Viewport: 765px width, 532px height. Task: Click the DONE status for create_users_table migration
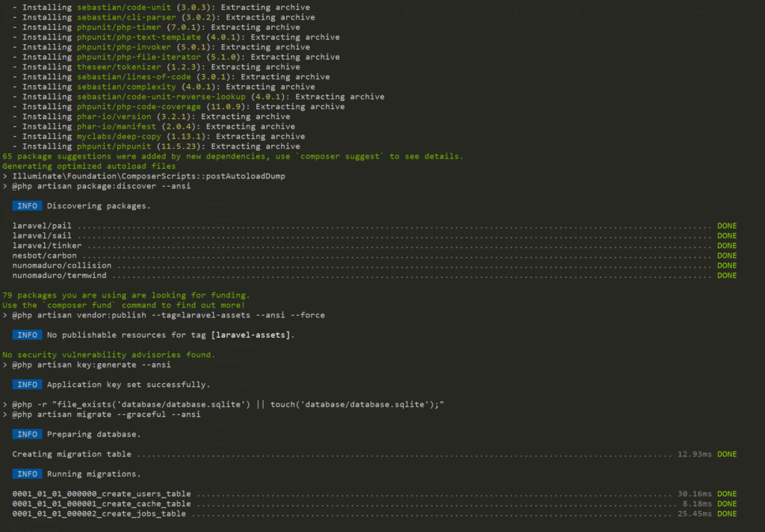point(726,494)
